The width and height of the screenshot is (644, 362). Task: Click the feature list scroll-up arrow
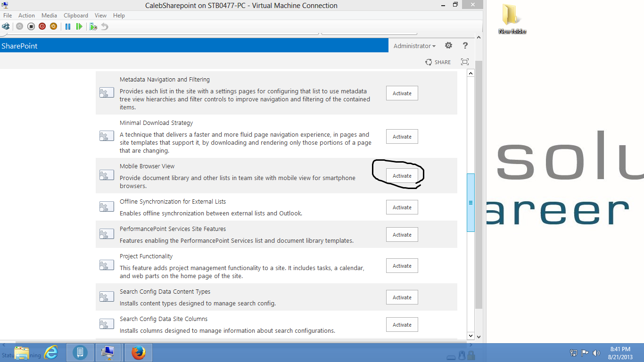click(x=471, y=74)
